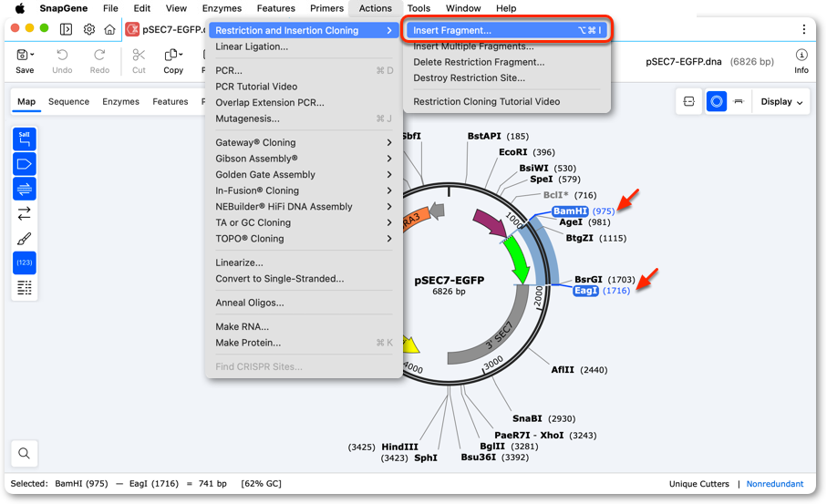Toggle show enzymes SalI side button
This screenshot has height=504, width=827.
tap(25, 139)
